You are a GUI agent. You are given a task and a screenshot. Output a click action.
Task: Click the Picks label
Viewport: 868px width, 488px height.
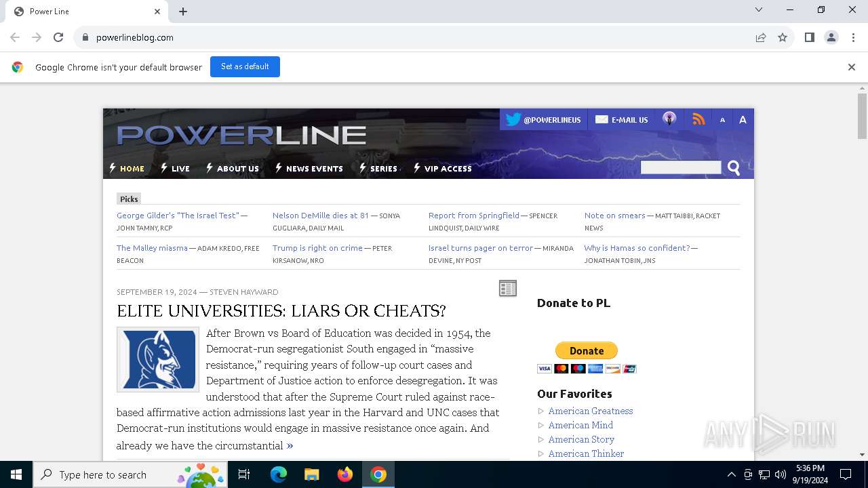[x=129, y=199]
